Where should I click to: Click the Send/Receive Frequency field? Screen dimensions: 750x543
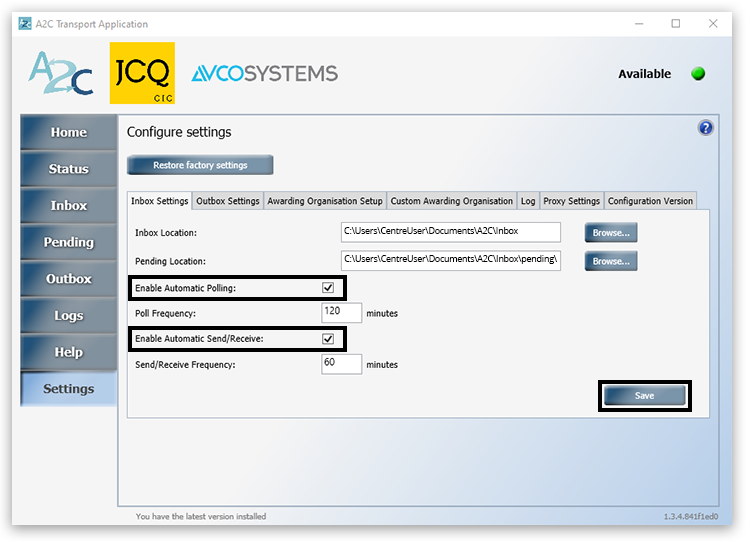coord(341,364)
